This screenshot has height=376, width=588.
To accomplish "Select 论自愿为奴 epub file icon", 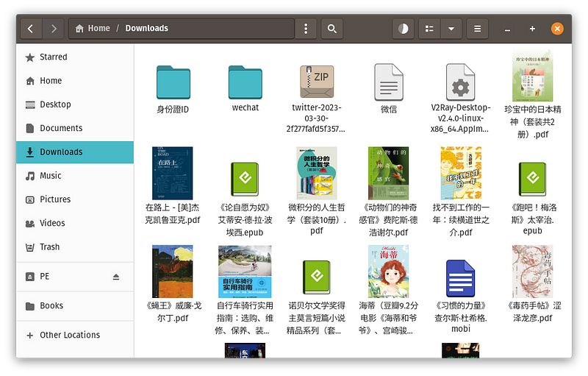I will (x=245, y=180).
